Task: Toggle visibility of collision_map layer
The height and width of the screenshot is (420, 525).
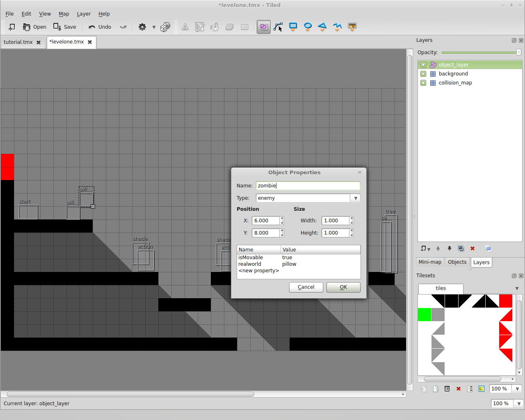Action: pyautogui.click(x=423, y=83)
